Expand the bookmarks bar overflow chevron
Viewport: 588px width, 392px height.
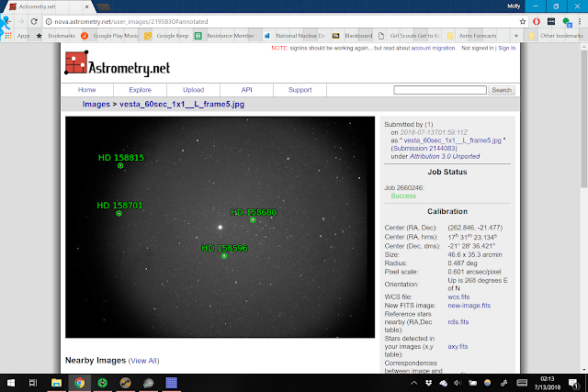tap(516, 36)
